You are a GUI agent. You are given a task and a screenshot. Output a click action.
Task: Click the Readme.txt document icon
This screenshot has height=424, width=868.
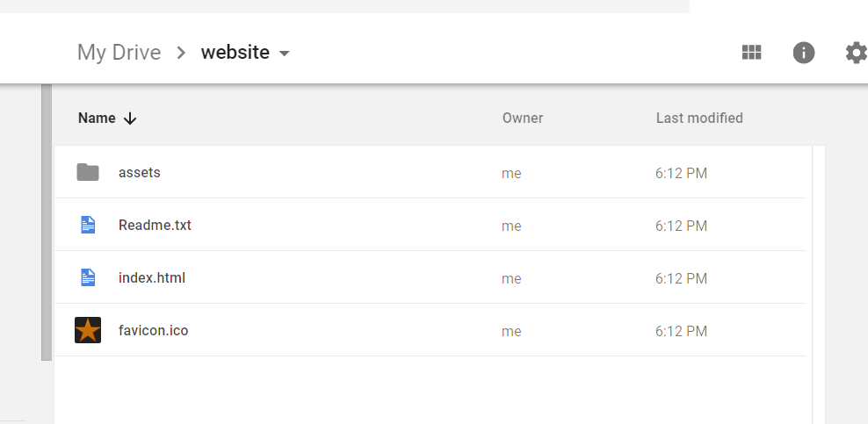(88, 225)
